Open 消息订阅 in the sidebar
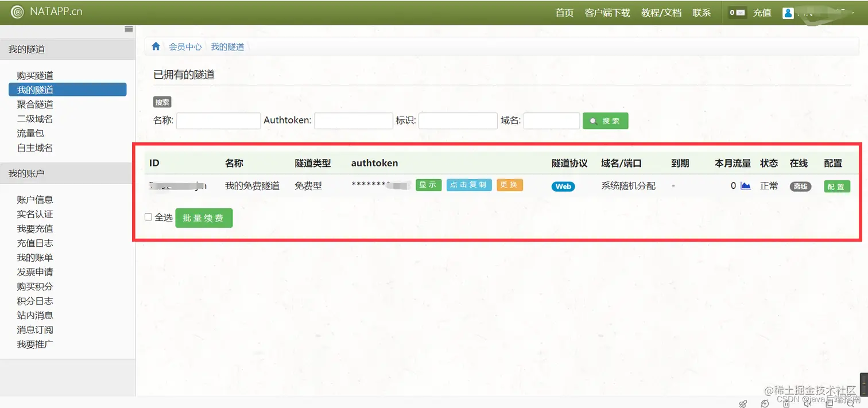Image resolution: width=868 pixels, height=408 pixels. point(35,330)
